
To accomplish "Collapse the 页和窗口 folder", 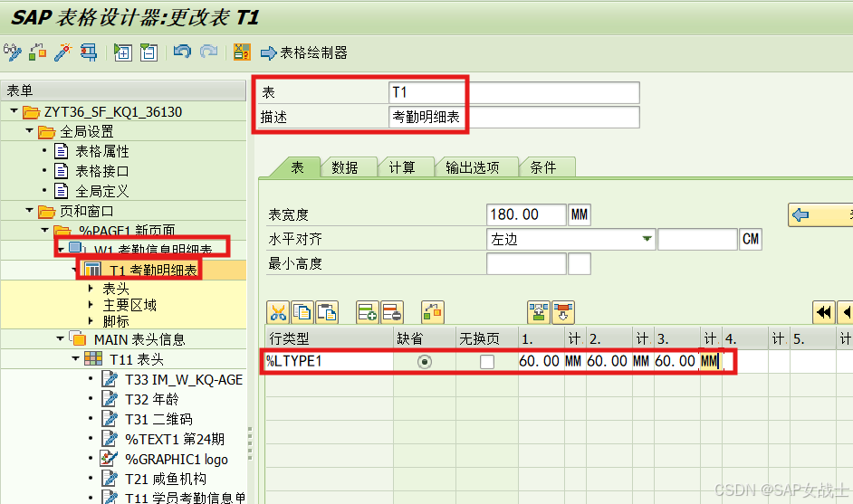I will click(x=29, y=210).
